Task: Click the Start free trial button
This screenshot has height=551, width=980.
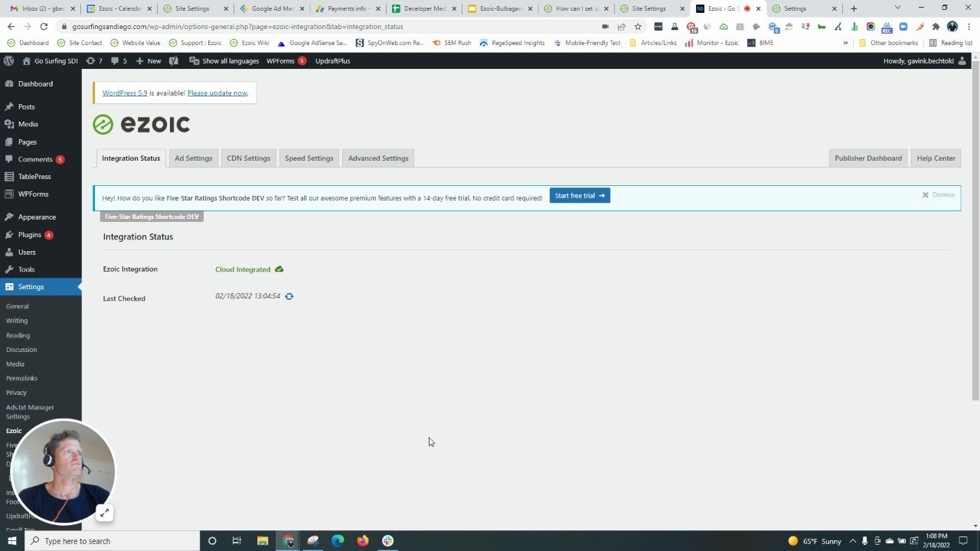Action: (x=579, y=195)
